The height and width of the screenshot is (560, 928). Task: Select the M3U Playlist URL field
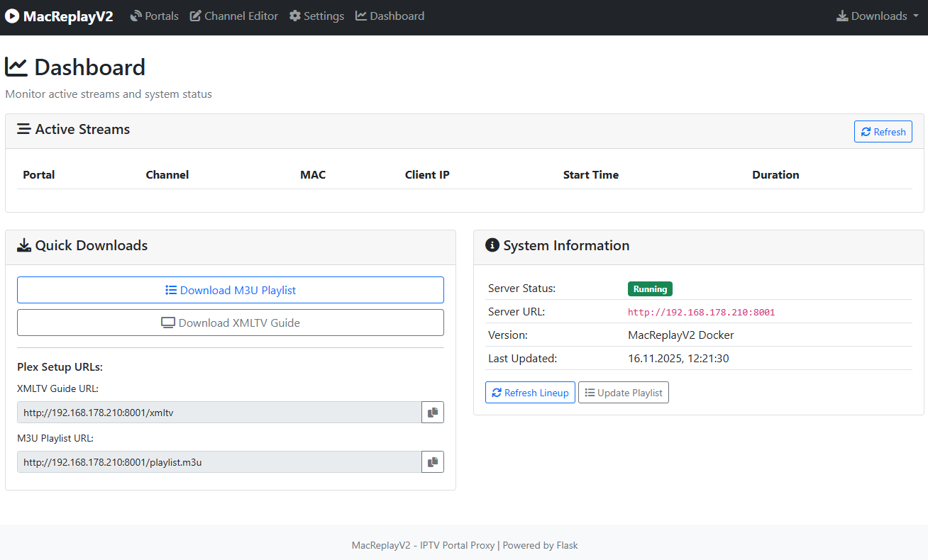click(x=219, y=462)
